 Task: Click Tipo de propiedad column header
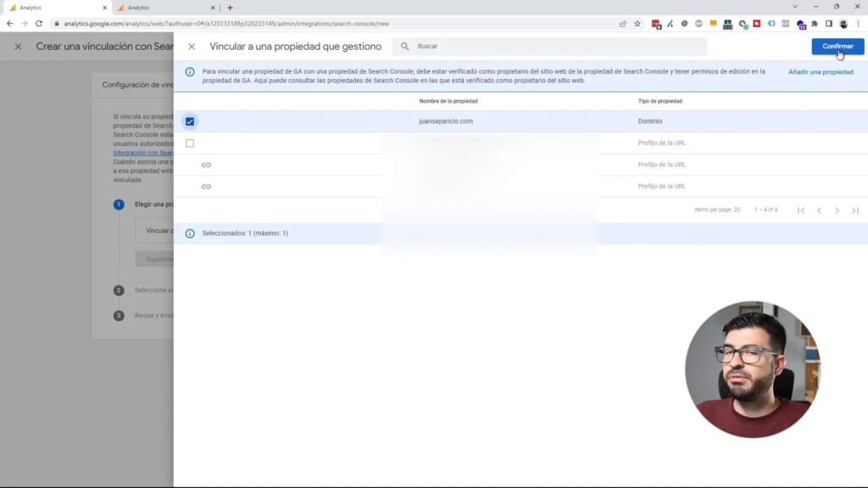pyautogui.click(x=659, y=102)
